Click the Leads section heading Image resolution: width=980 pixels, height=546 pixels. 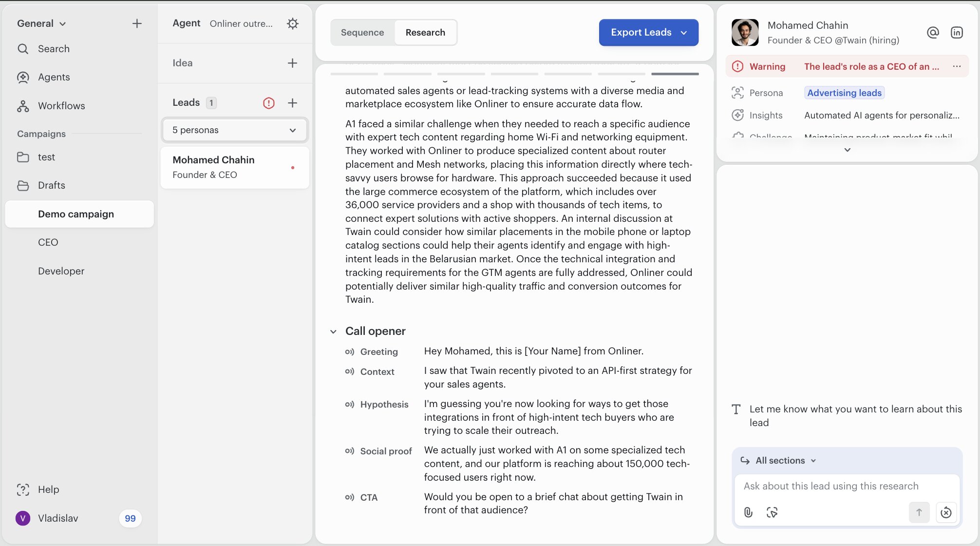coord(186,102)
